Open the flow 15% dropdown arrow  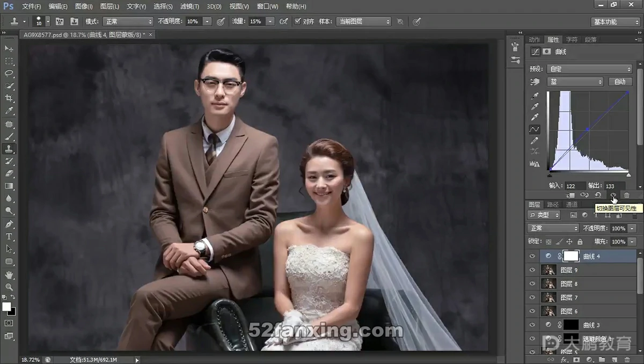[x=270, y=21]
